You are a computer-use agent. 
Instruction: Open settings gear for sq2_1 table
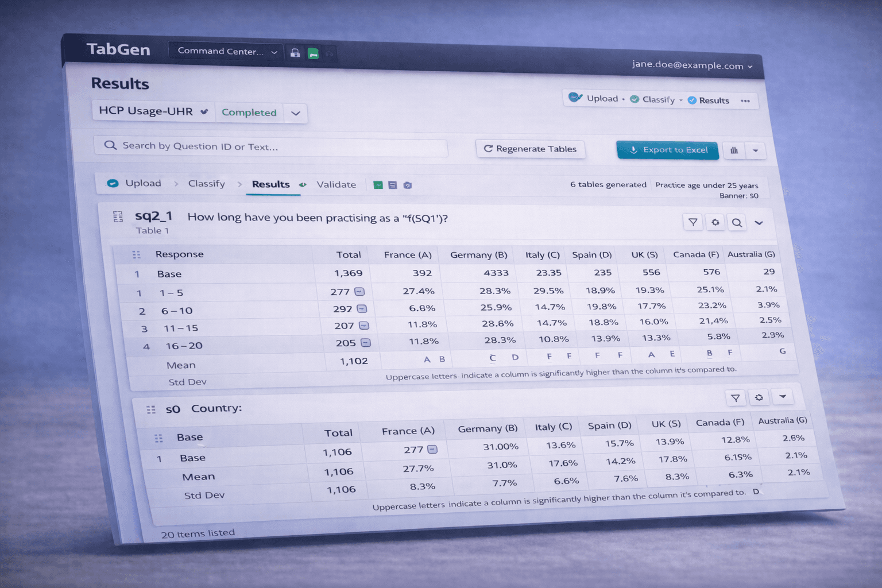click(715, 222)
